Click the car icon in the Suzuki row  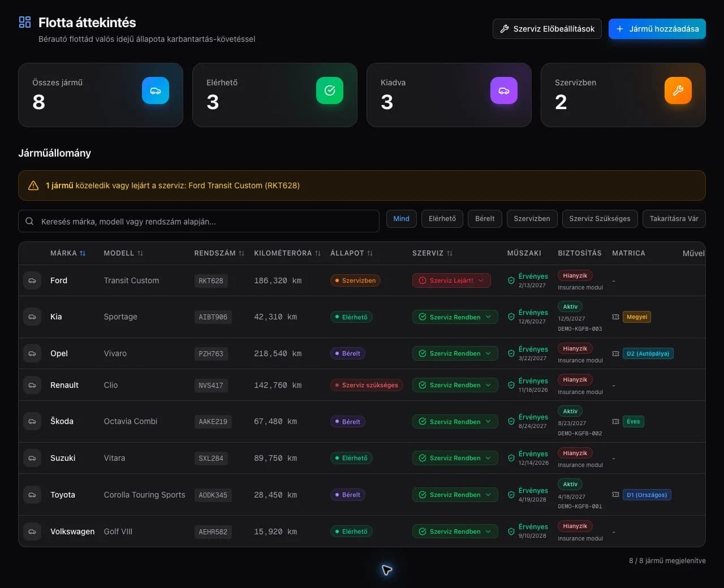click(32, 458)
